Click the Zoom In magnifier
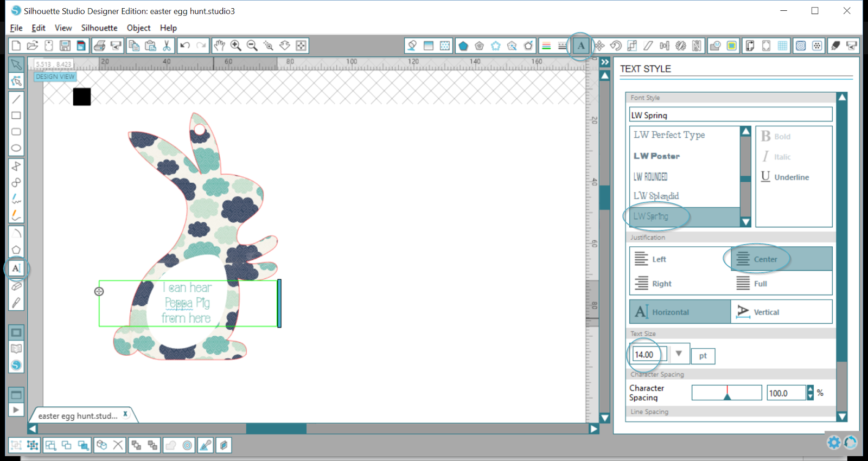Viewport: 868px width, 461px height. (x=235, y=46)
